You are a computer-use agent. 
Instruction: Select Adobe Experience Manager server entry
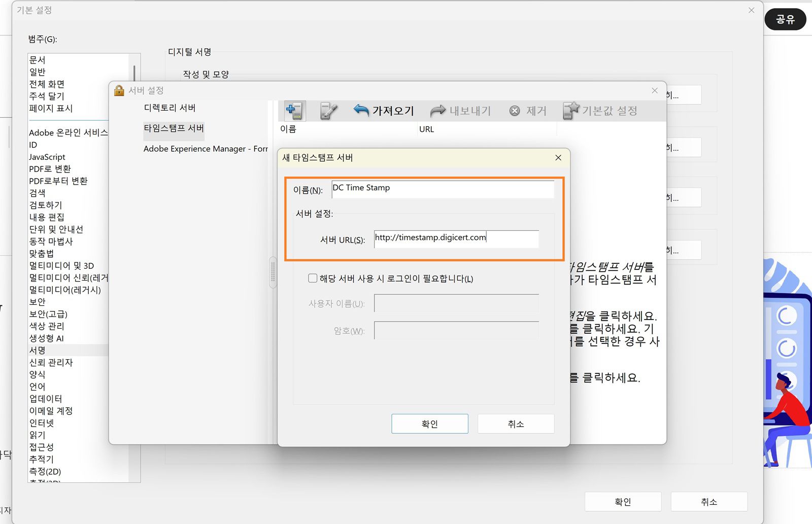click(x=206, y=149)
